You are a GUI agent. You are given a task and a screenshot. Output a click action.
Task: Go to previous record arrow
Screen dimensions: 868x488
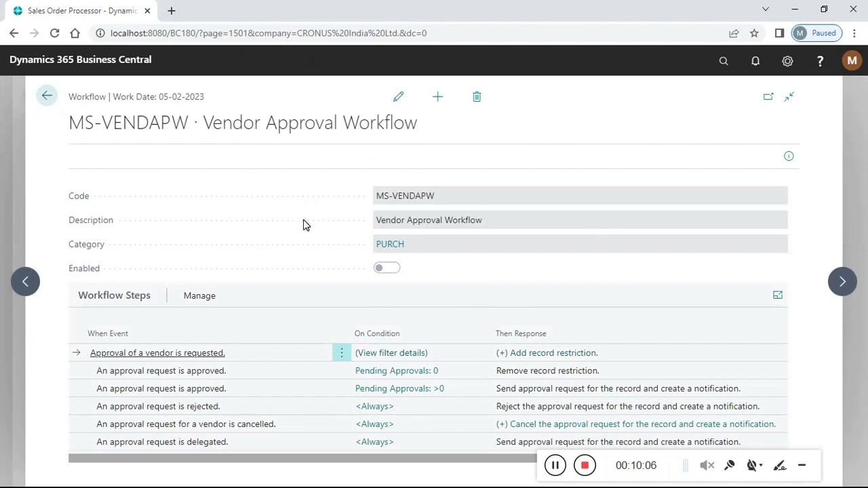pos(25,281)
